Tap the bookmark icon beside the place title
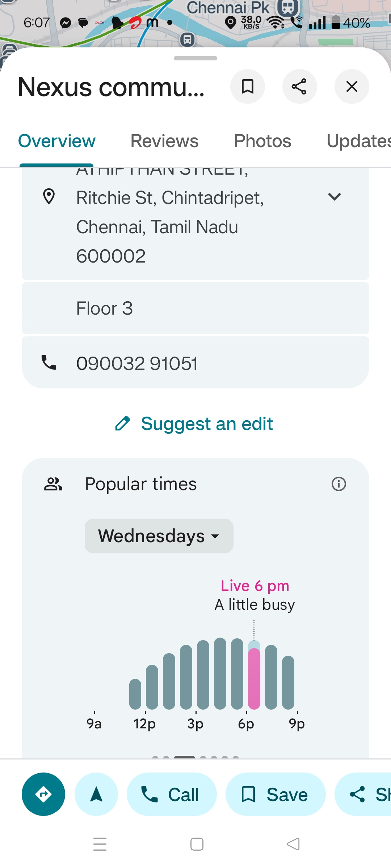Viewport: 391px width, 868px height. tap(248, 86)
